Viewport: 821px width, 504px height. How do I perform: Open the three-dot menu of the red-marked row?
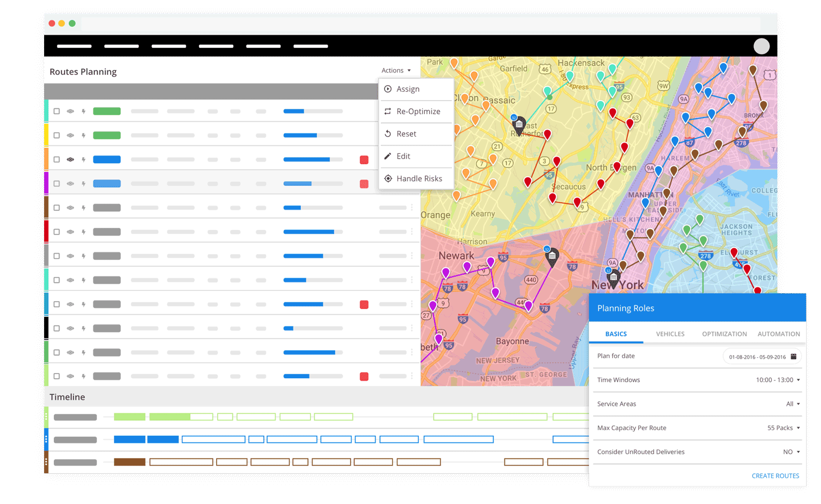pos(412,232)
